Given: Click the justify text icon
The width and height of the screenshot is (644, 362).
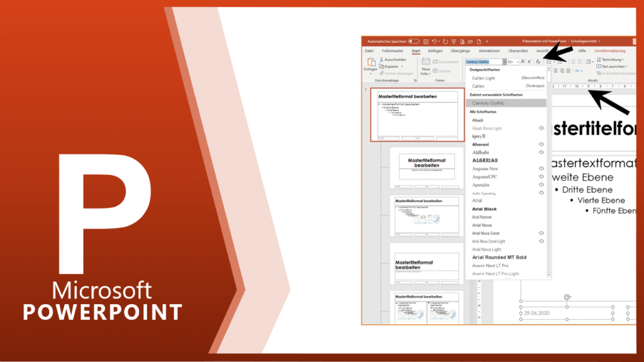Looking at the screenshot, I should [569, 71].
